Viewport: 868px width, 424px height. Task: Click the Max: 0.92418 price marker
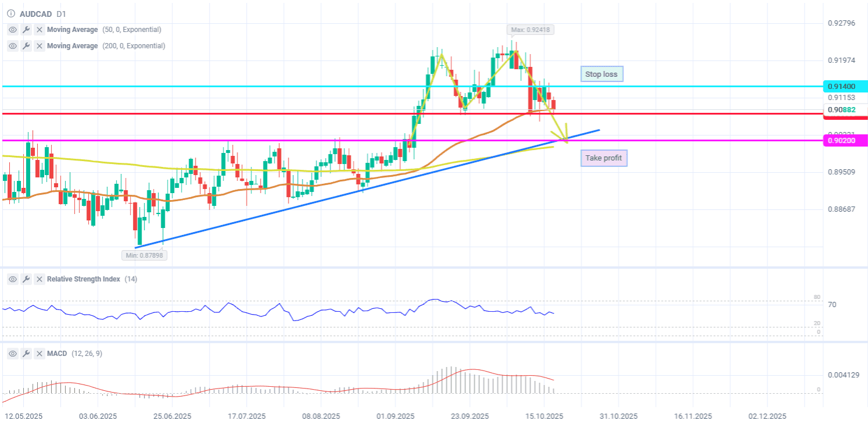click(529, 30)
